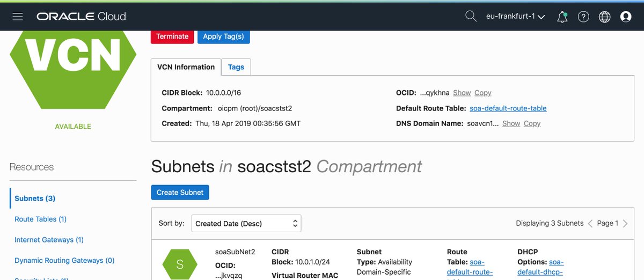Viewport: 644px width, 280px height.
Task: Select Route Tables (1) in Resources
Action: (41, 219)
